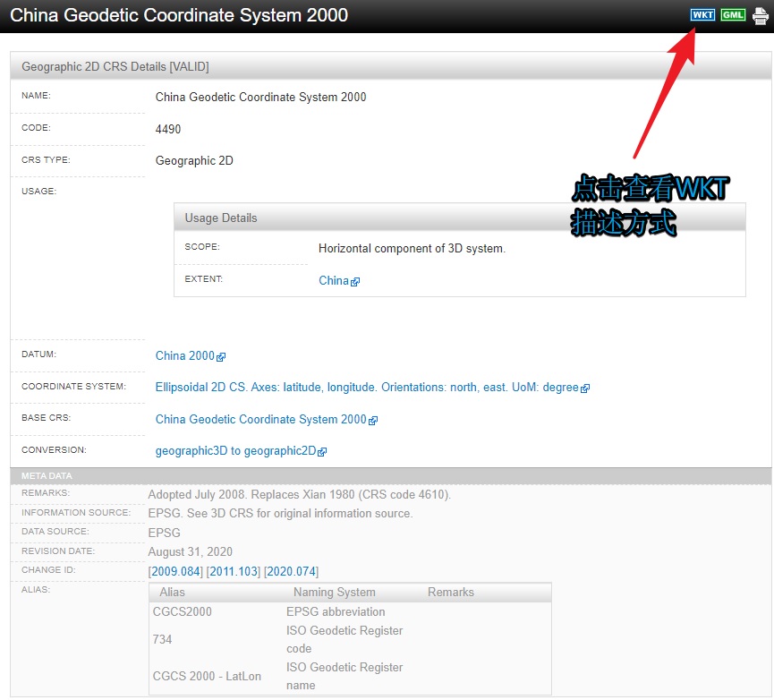
Task: Select the scope text Horizontal component of 3D system
Action: 412,248
